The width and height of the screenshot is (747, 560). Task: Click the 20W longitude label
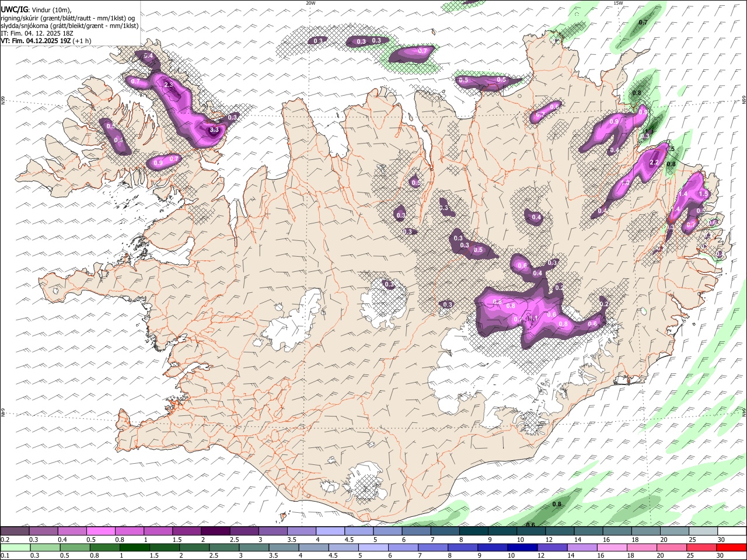coord(310,3)
